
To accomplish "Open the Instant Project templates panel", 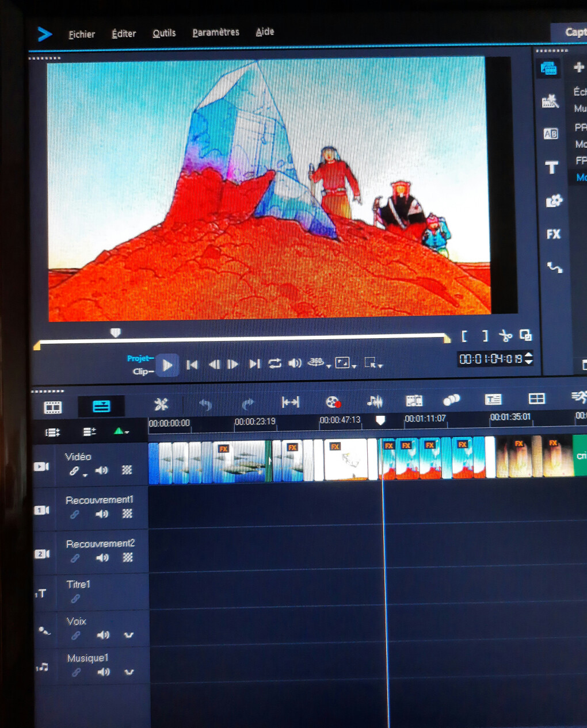I will 550,101.
